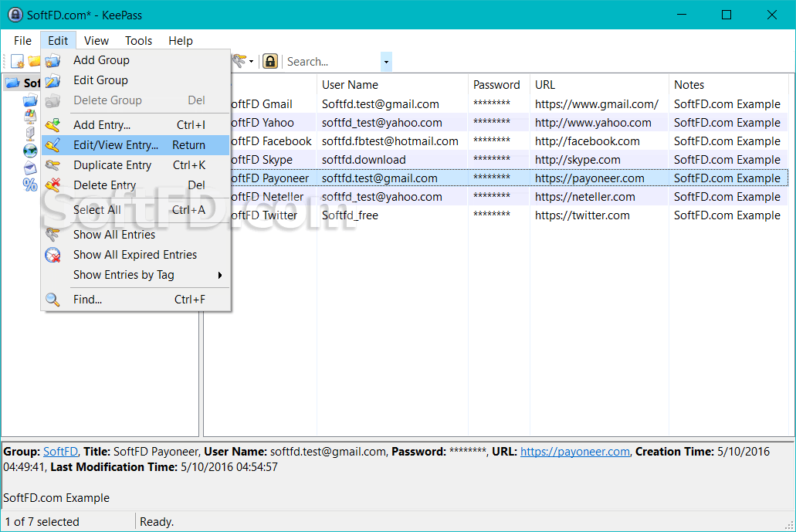The image size is (796, 532).
Task: Expand Show Entries by Tag submenu
Action: (x=136, y=275)
